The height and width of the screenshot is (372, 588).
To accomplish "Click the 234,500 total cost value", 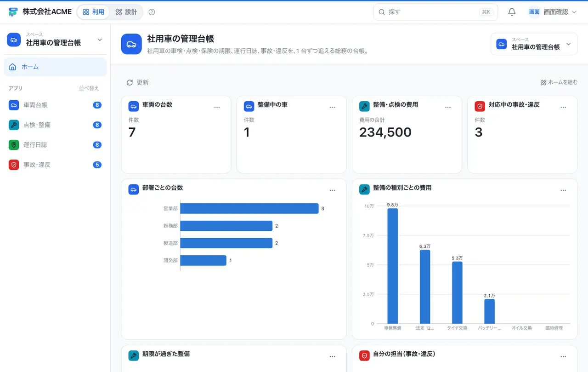I will [x=385, y=132].
